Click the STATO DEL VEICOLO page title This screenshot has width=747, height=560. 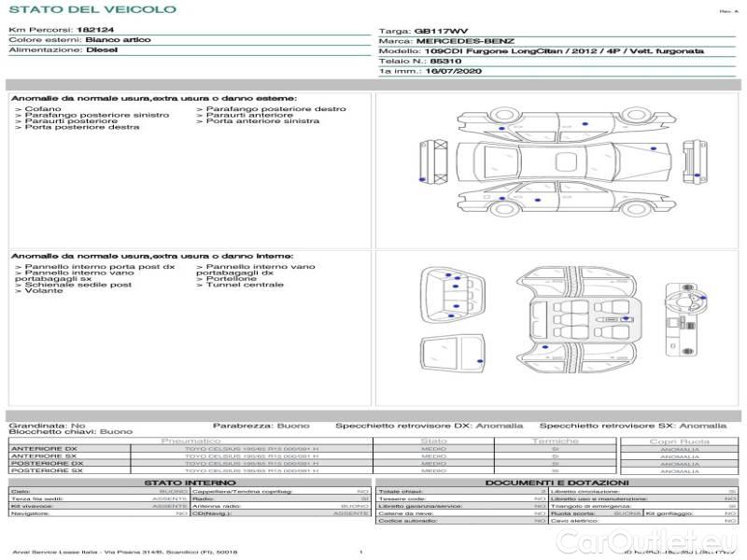(92, 9)
